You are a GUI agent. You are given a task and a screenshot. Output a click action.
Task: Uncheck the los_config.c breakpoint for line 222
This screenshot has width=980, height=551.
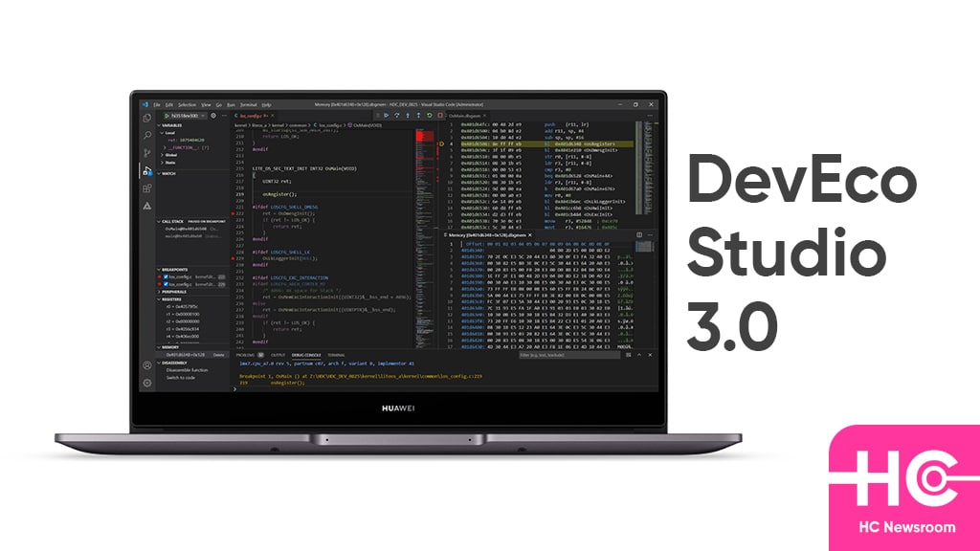pyautogui.click(x=166, y=276)
